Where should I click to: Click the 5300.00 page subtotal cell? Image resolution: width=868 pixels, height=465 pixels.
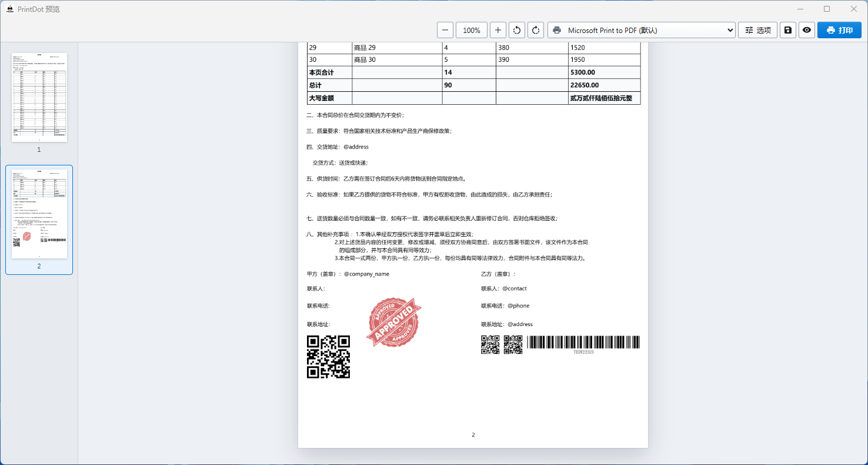pyautogui.click(x=604, y=72)
